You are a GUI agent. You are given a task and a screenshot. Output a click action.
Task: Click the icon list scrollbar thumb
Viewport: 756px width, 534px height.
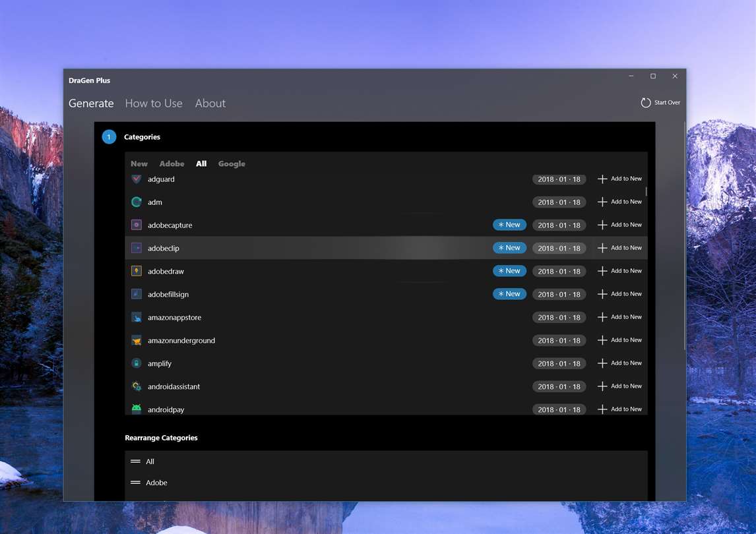coord(646,192)
